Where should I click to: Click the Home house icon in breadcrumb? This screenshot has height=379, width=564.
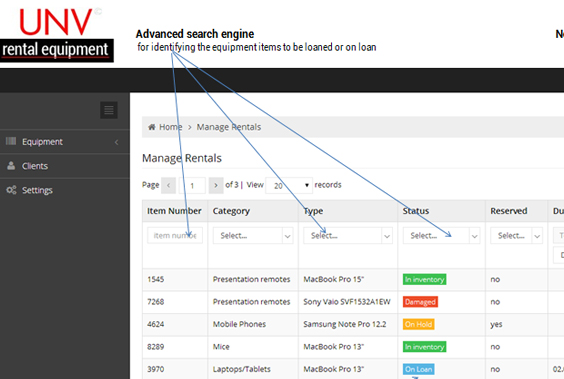pyautogui.click(x=152, y=127)
